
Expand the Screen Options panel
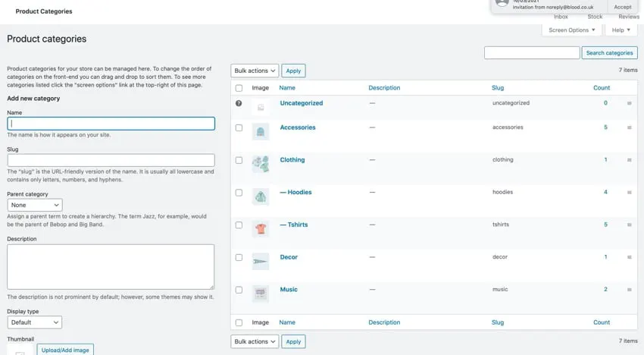pyautogui.click(x=572, y=30)
